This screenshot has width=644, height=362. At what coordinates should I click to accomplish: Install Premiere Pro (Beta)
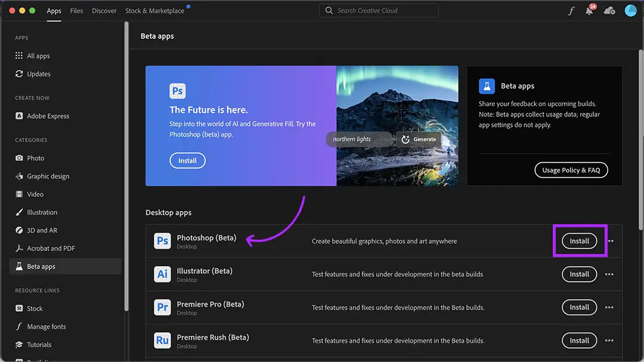[579, 307]
